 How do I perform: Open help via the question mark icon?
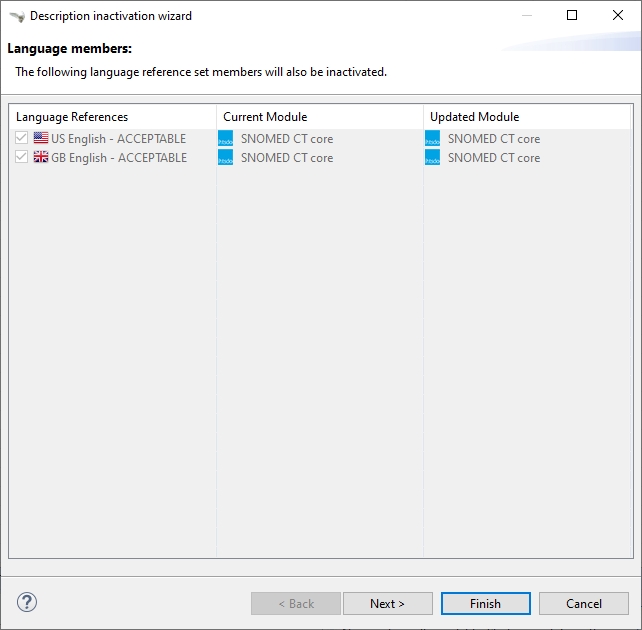[27, 602]
